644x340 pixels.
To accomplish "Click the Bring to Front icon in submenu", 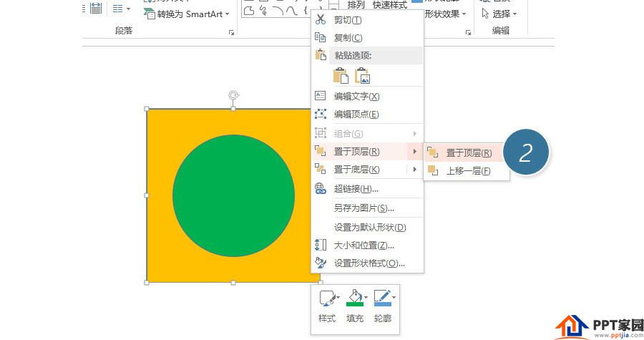I will [433, 152].
